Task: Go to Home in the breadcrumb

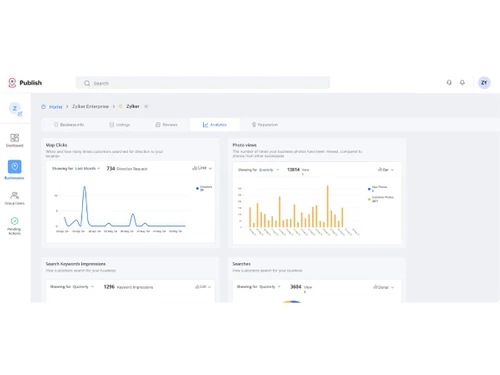Action: click(x=56, y=107)
